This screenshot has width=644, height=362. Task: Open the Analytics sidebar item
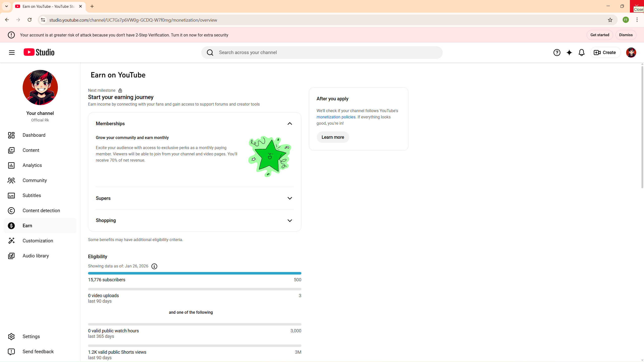click(x=32, y=165)
